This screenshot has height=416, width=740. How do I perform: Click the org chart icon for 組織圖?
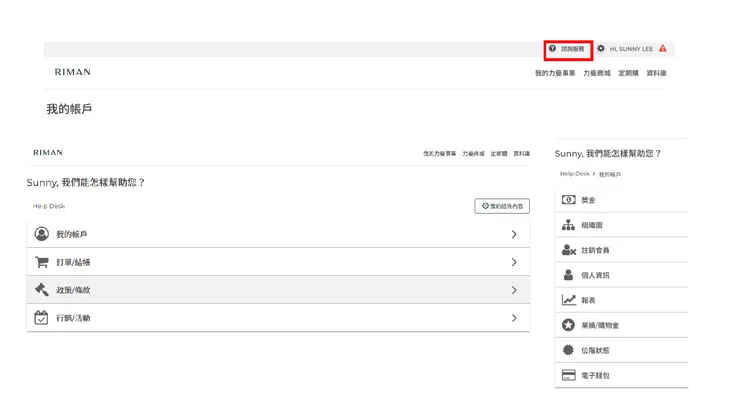click(x=568, y=225)
